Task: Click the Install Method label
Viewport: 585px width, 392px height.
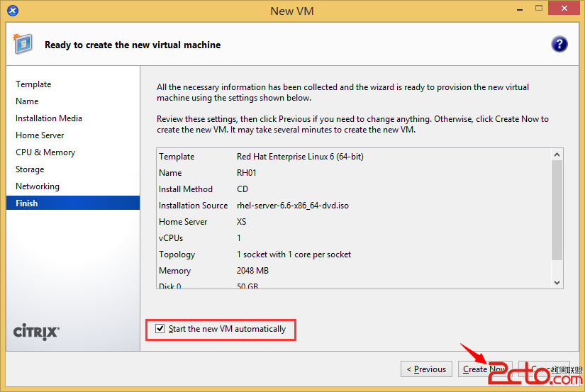Action: 185,189
